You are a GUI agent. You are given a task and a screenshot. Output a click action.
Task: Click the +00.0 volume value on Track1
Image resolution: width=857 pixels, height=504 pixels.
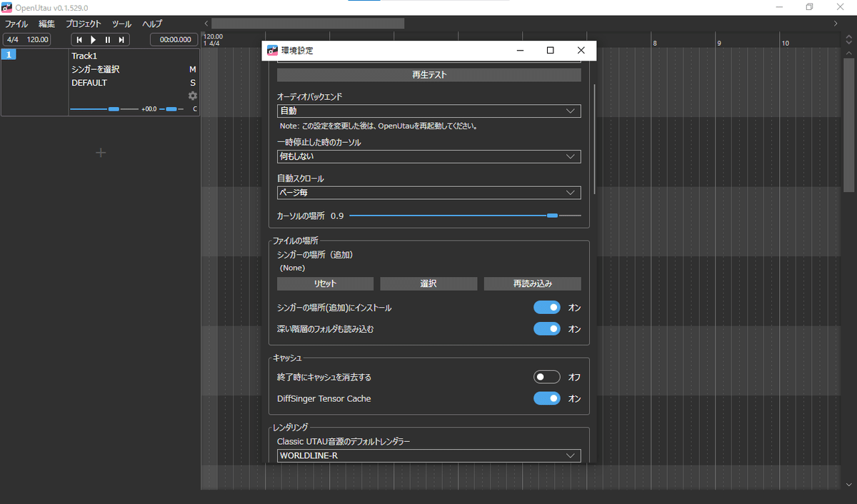click(149, 109)
